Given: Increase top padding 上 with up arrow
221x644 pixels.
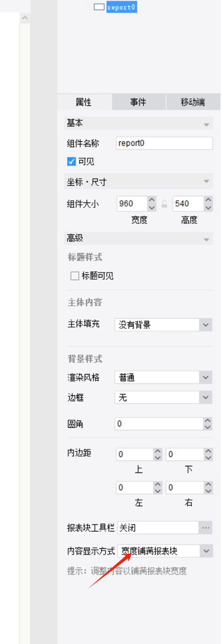Looking at the screenshot, I should click(x=158, y=451).
